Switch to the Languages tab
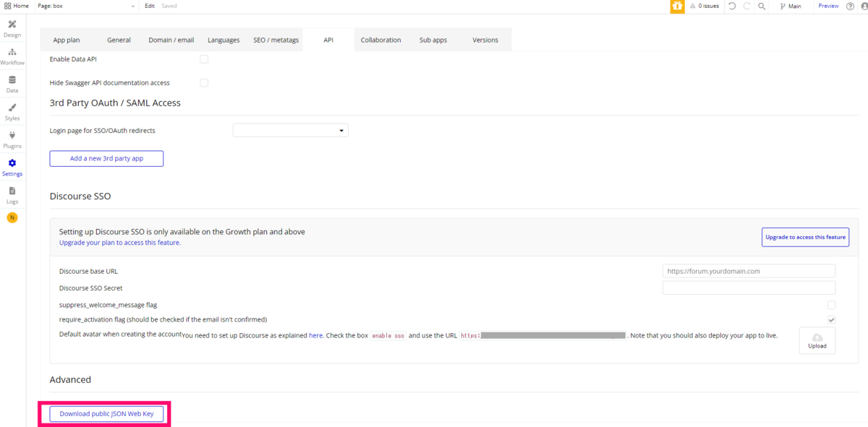Screen dimensions: 868x427 click(224, 40)
